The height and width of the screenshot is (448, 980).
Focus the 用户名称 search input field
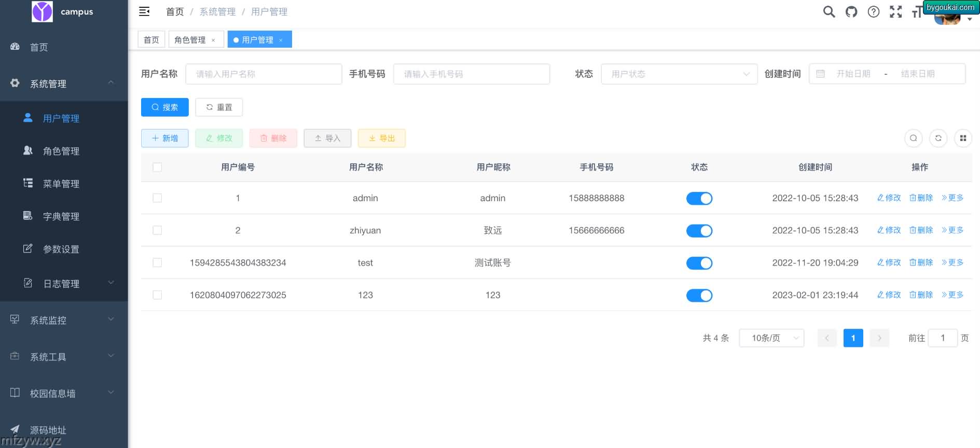264,74
